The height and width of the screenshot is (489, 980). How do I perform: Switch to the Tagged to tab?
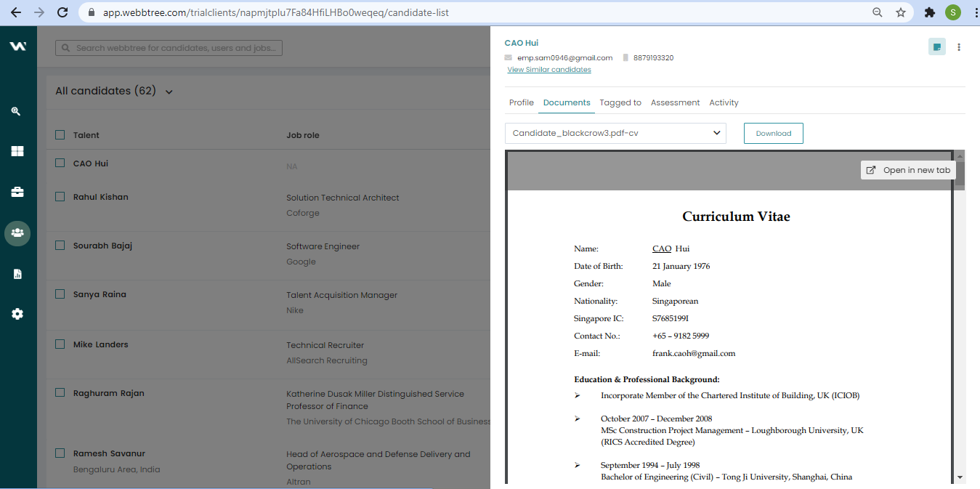620,102
